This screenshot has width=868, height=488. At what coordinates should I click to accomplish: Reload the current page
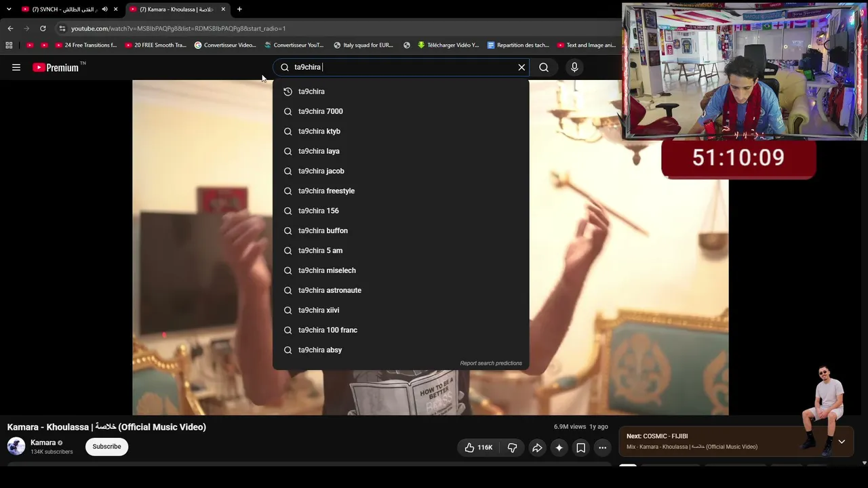coord(43,28)
